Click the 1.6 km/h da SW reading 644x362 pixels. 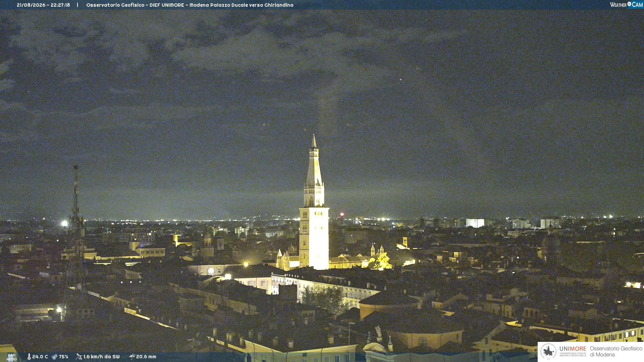coord(101,357)
